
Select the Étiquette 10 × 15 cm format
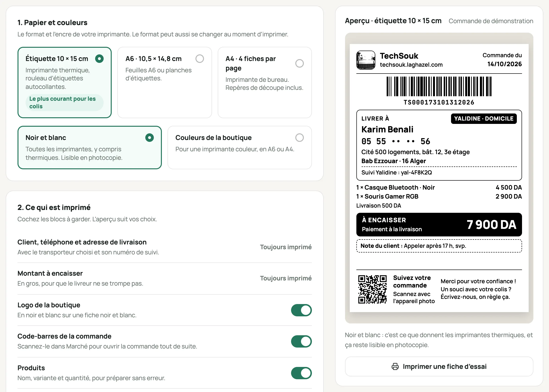point(65,82)
